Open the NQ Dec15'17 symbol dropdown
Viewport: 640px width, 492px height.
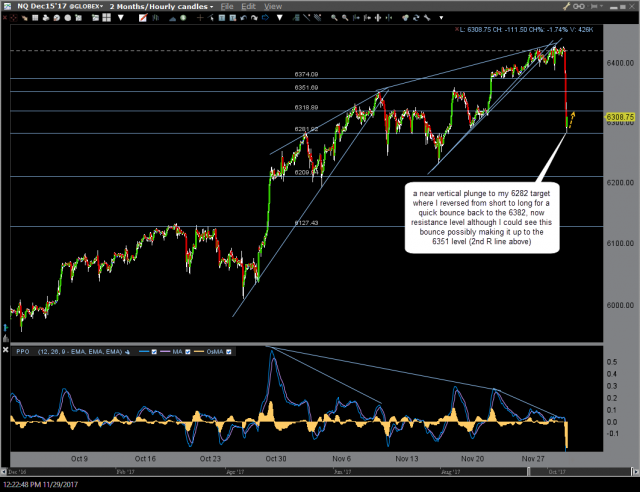coord(60,7)
